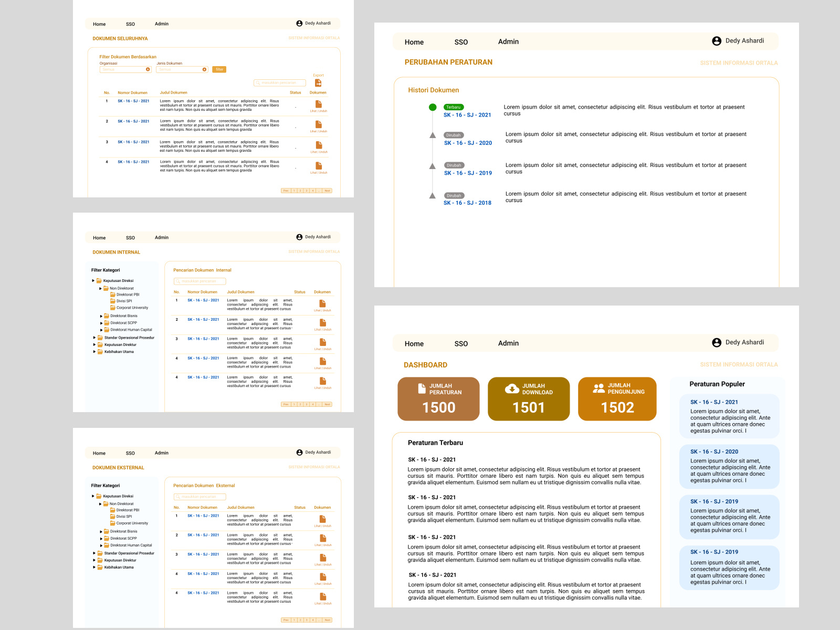
Task: Open row 2 document icon in Dokumen Eksternal
Action: point(323,538)
